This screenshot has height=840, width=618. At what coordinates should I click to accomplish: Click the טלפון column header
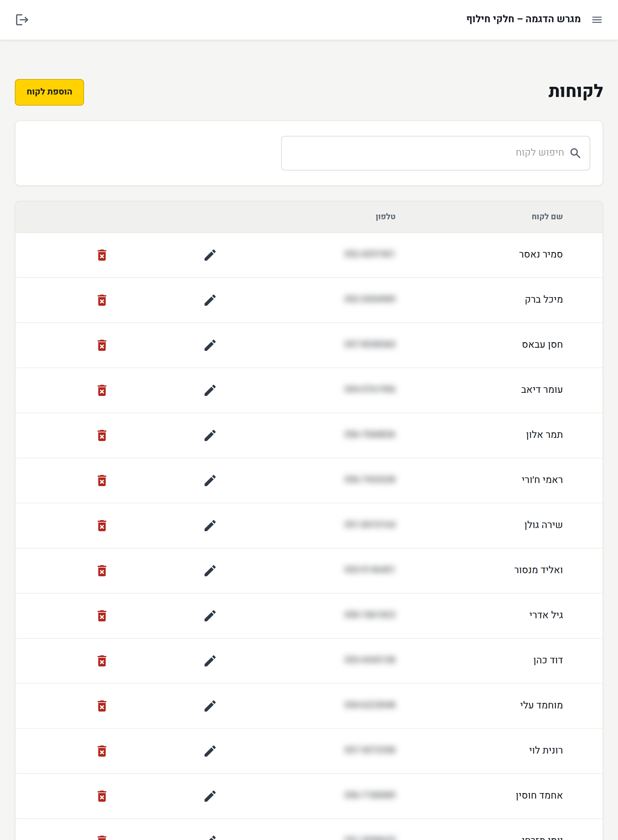[385, 217]
